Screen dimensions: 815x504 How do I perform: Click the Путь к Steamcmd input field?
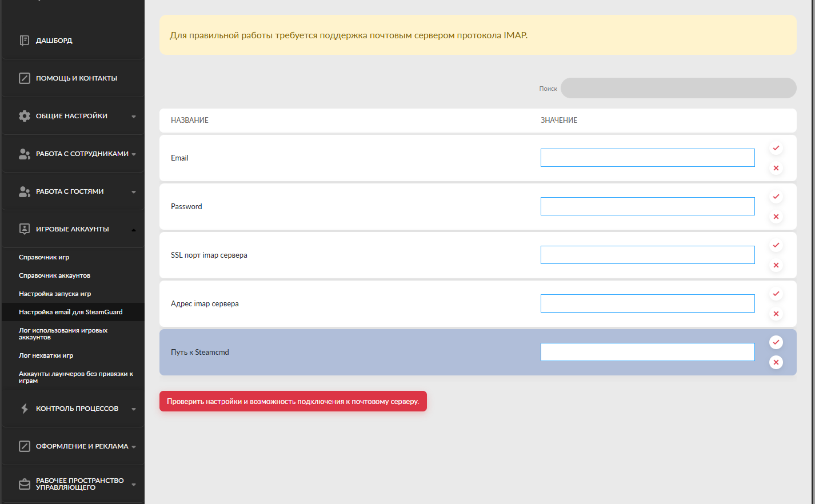point(648,352)
